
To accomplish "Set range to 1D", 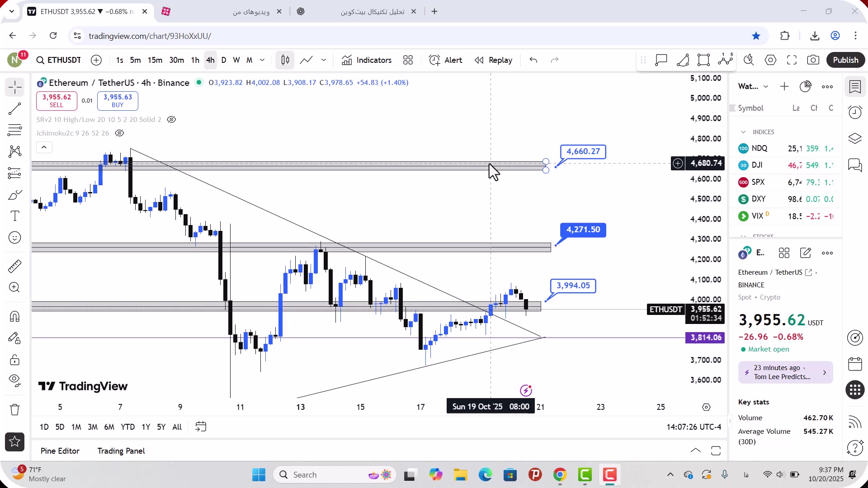I will 44,427.
